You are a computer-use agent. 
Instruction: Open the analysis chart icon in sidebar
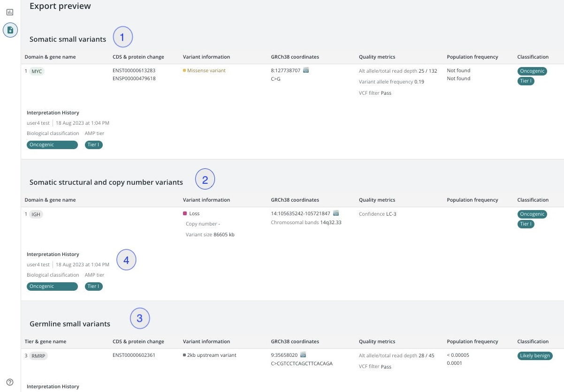pyautogui.click(x=10, y=12)
